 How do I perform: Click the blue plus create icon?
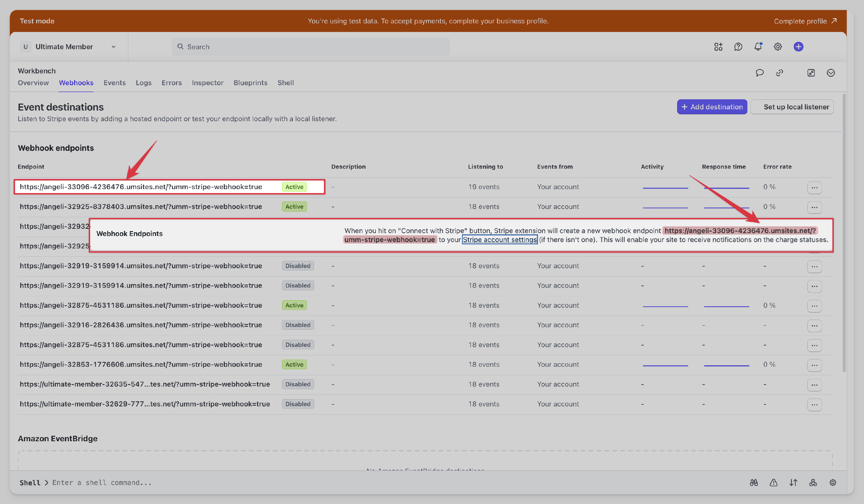coord(799,47)
